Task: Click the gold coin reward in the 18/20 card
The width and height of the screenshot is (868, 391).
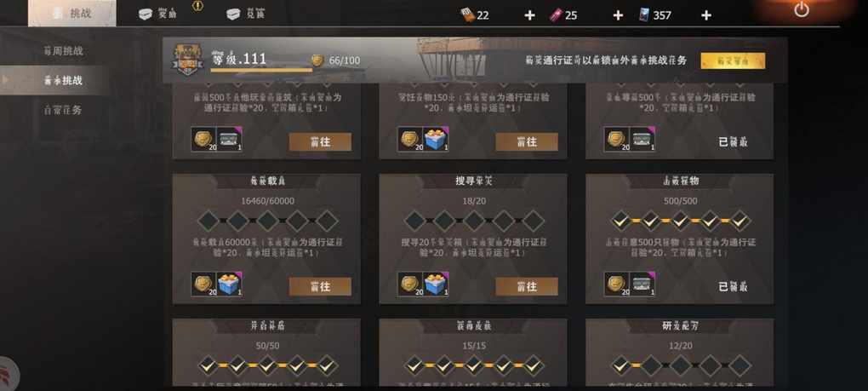Action: [410, 285]
